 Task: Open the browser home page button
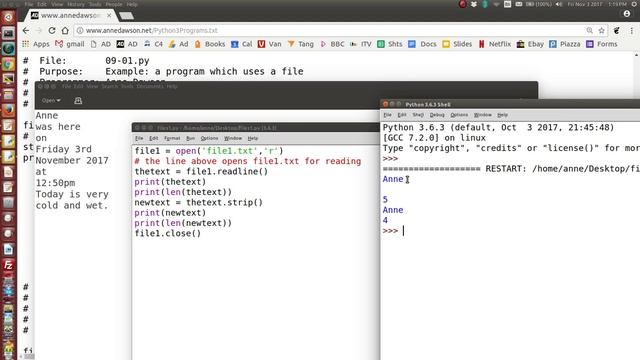click(65, 31)
